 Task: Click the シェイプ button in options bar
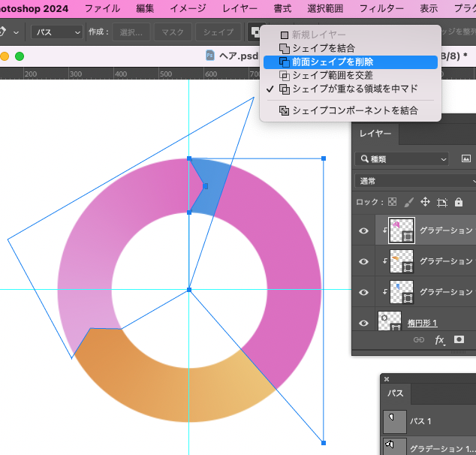click(x=218, y=32)
